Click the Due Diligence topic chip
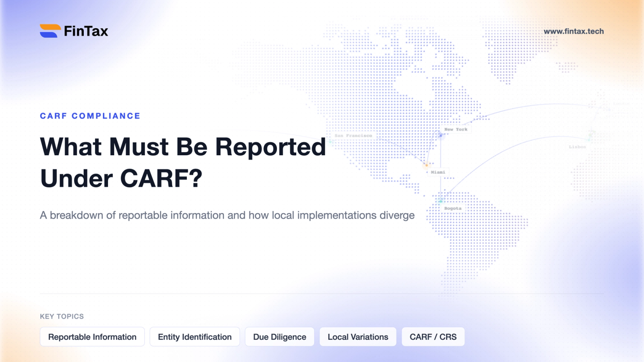644x362 pixels. click(x=280, y=337)
